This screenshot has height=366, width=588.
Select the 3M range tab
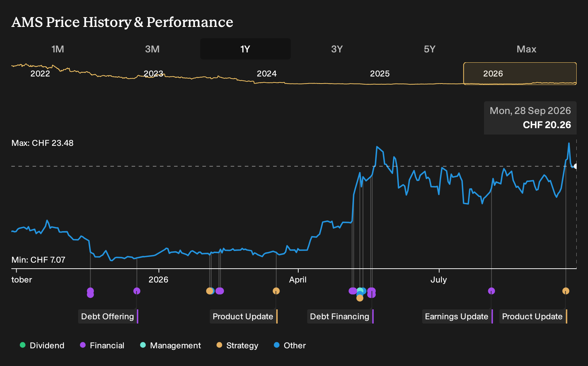[x=152, y=49]
